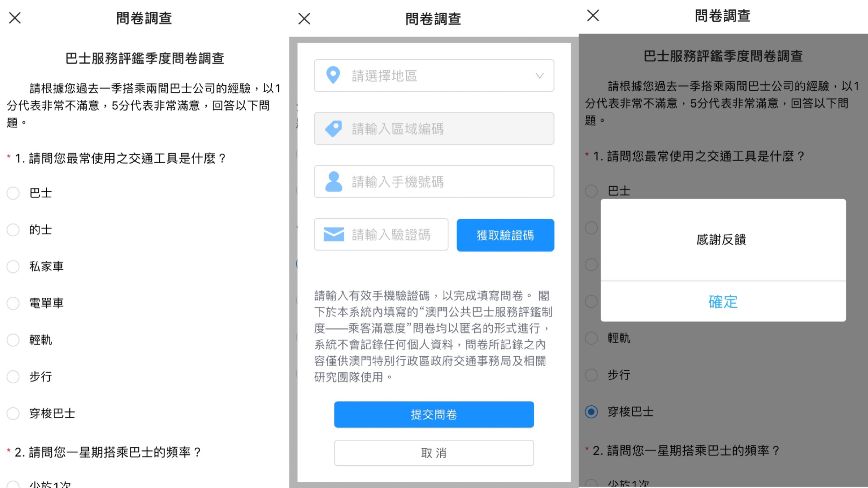Focus the 請輸入手機號碼 input field

[434, 181]
